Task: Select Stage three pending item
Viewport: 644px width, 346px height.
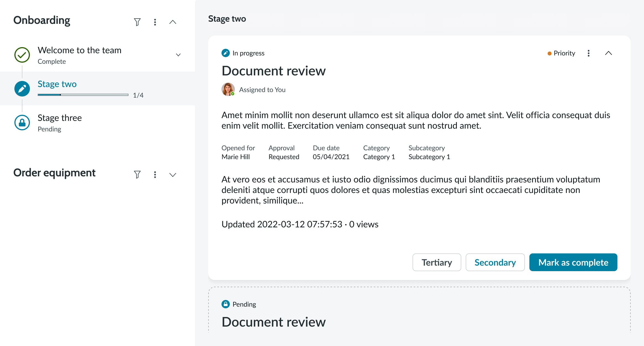Action: pos(60,118)
